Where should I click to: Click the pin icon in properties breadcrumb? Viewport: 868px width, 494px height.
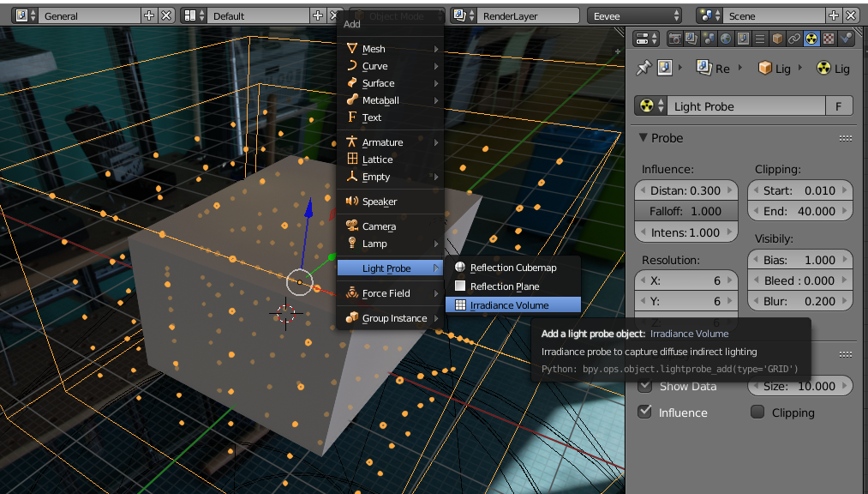[642, 68]
